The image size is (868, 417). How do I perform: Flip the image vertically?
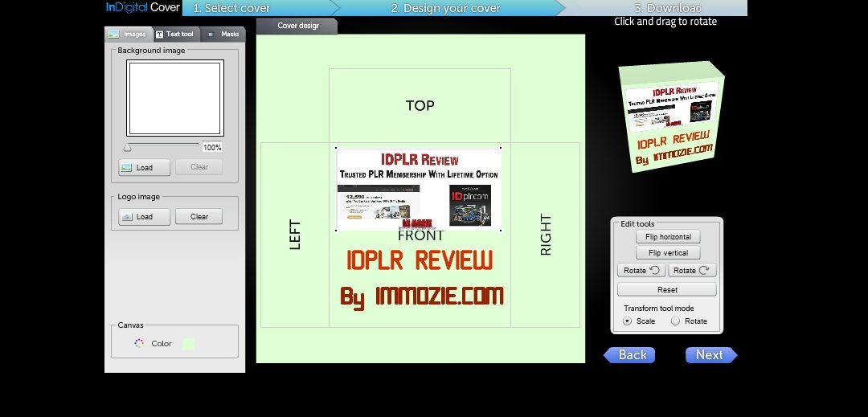pos(668,253)
